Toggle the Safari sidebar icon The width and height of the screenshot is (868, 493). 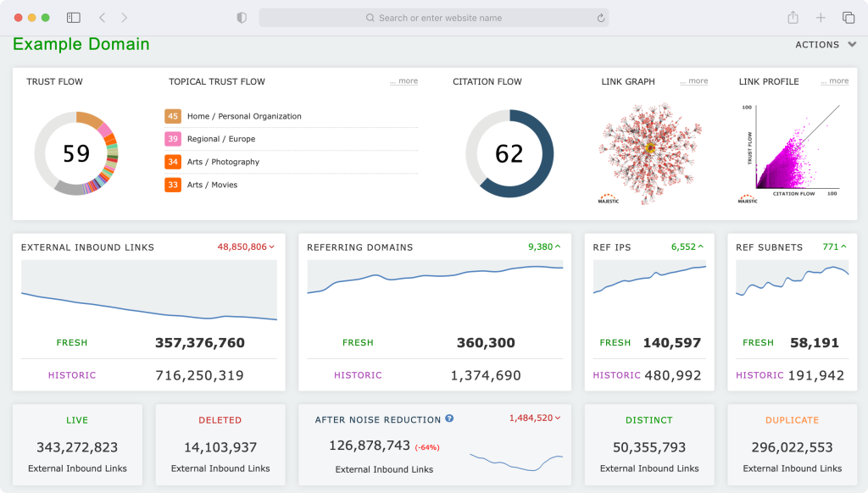pyautogui.click(x=74, y=18)
